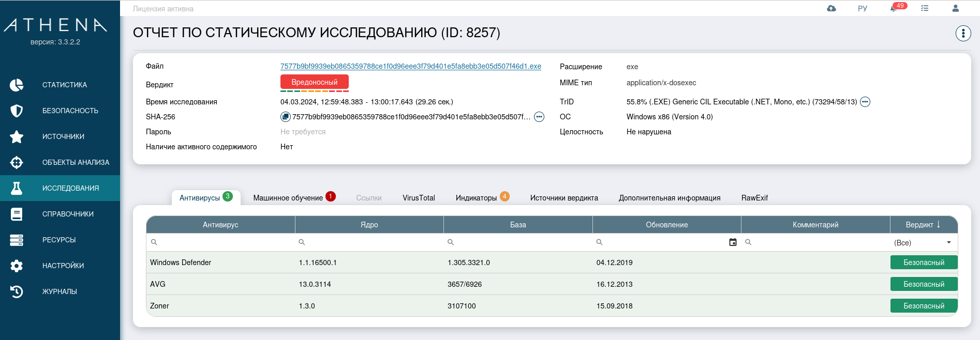
Task: Open the calendar picker in Обновление filter
Action: pyautogui.click(x=733, y=242)
